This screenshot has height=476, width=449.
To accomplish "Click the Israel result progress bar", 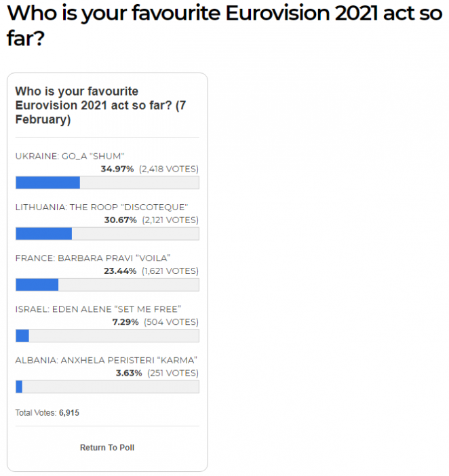I will (107, 336).
